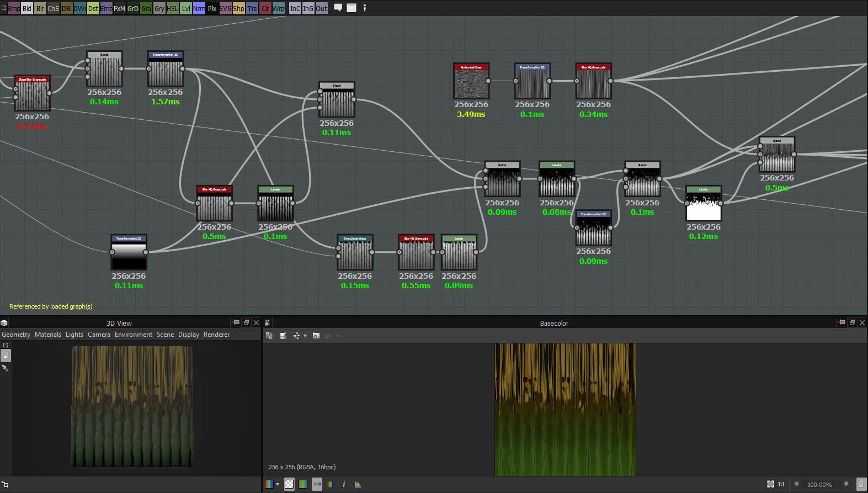The width and height of the screenshot is (868, 493).
Task: Insert a Normal node via Nrm shortcut
Action: click(199, 8)
